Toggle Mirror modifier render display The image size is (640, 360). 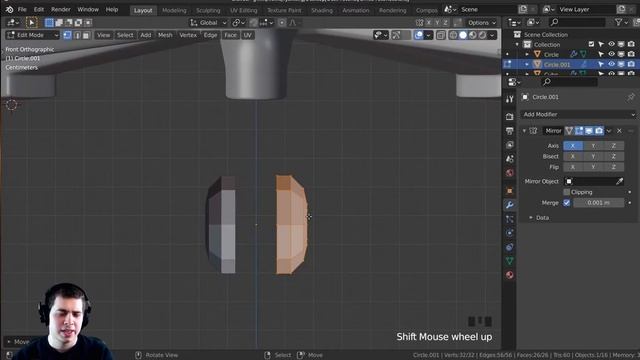(x=599, y=131)
